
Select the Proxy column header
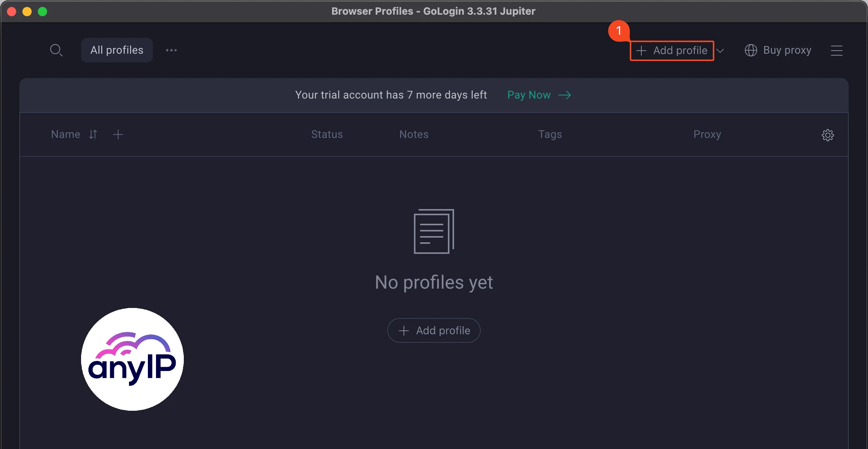click(x=707, y=134)
